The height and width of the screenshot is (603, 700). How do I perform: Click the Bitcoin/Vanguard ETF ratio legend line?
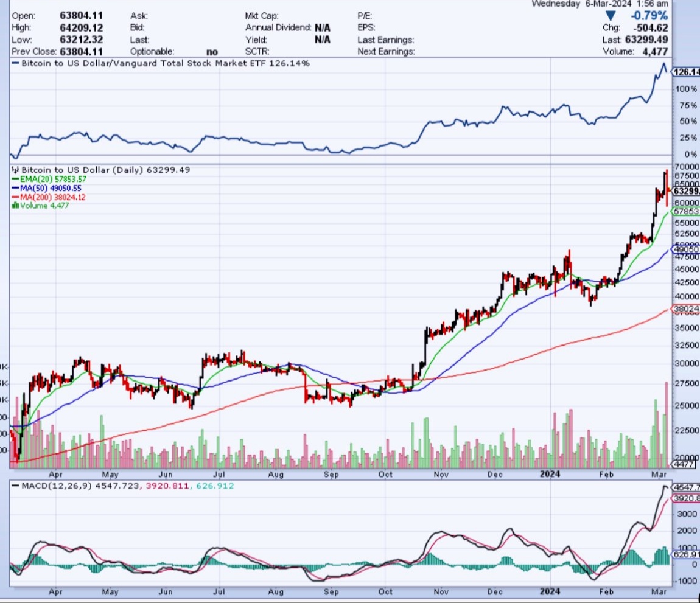click(16, 63)
